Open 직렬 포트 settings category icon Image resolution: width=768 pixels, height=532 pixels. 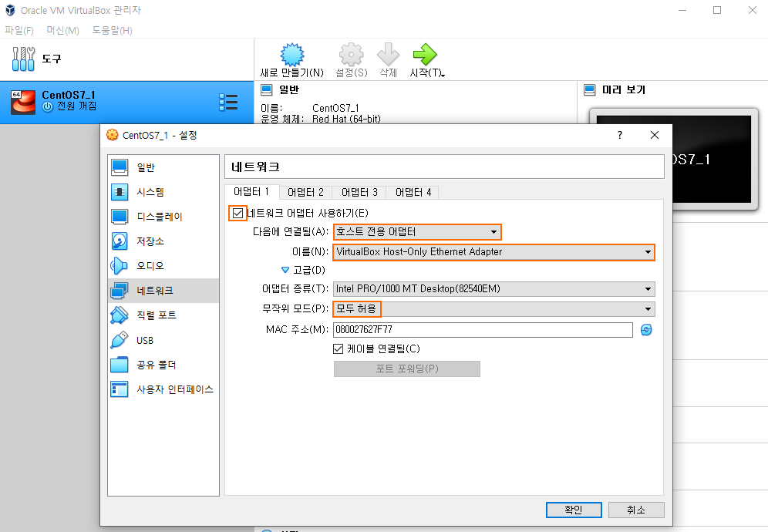(x=120, y=315)
